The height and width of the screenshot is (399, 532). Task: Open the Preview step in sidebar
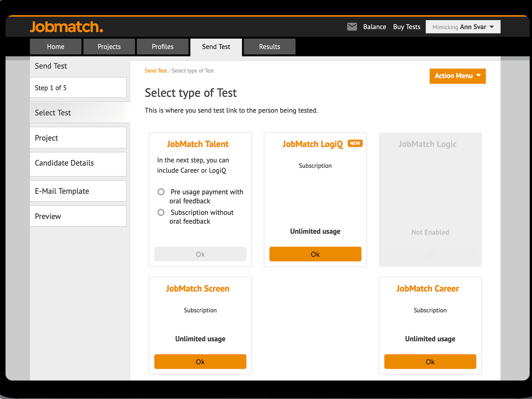(x=78, y=216)
